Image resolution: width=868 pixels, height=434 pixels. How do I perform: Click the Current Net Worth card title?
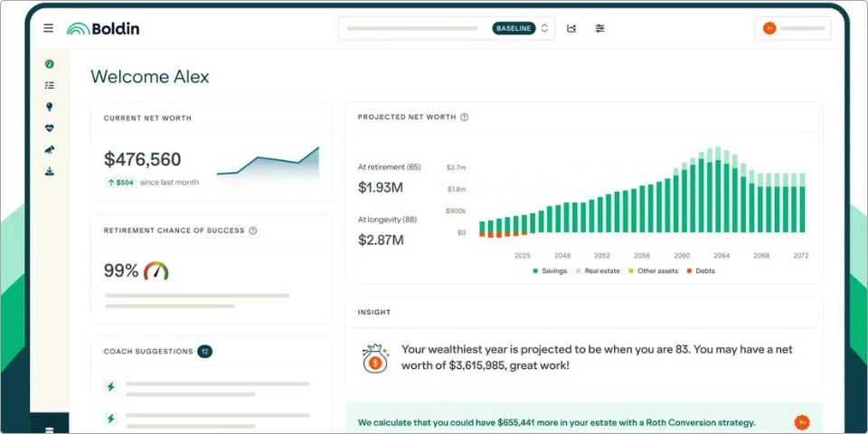(x=147, y=118)
